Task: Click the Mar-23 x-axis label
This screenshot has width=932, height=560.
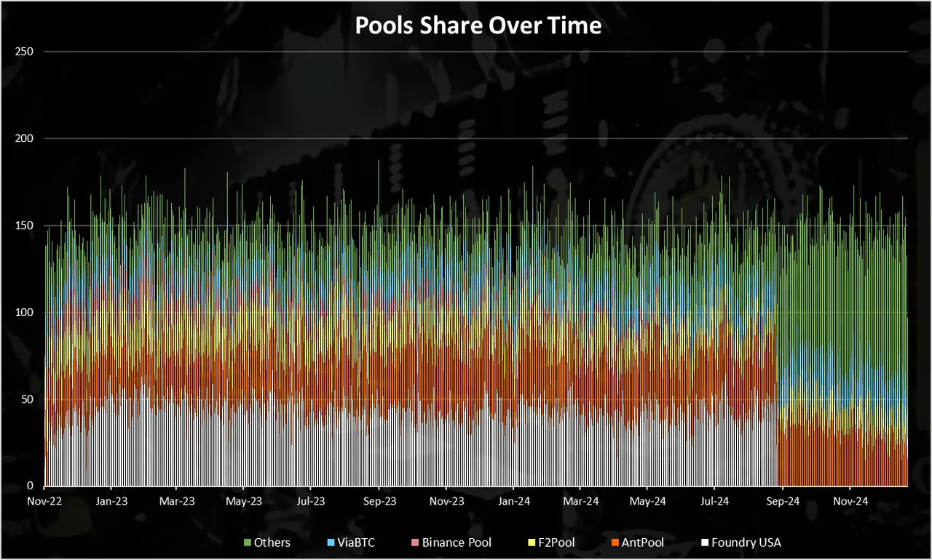Action: click(x=178, y=502)
